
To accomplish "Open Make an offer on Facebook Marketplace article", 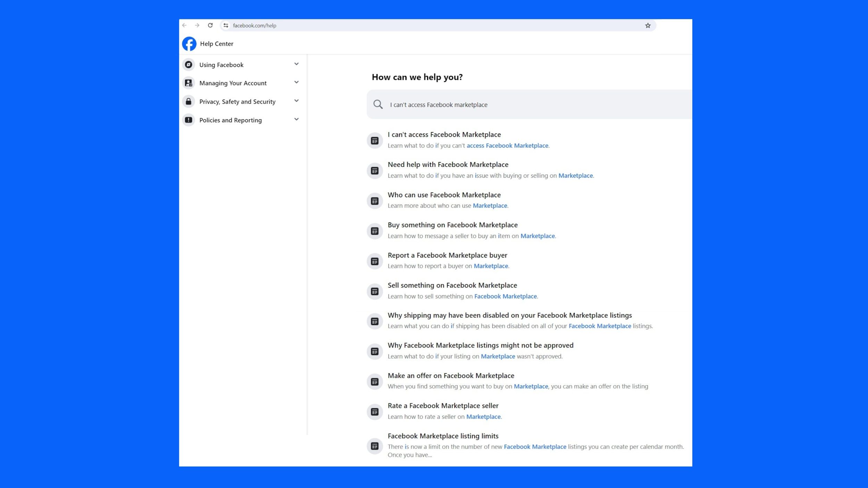I will 451,376.
